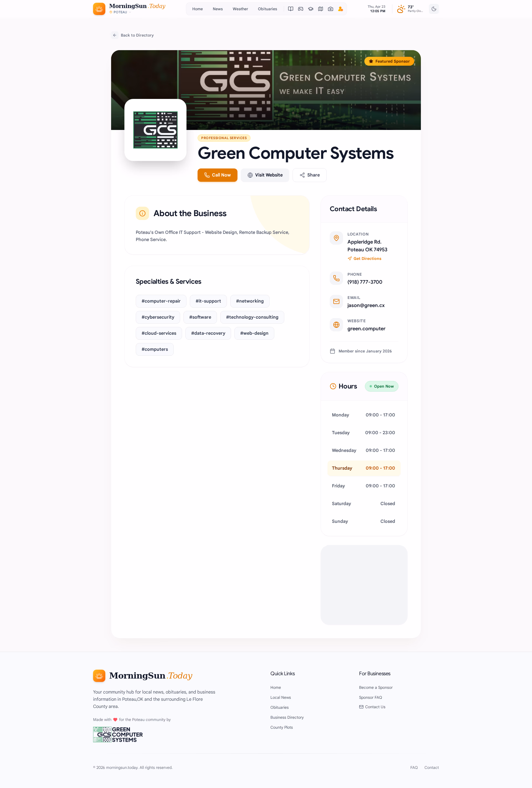
Task: Click the email envelope icon
Action: [x=336, y=301]
